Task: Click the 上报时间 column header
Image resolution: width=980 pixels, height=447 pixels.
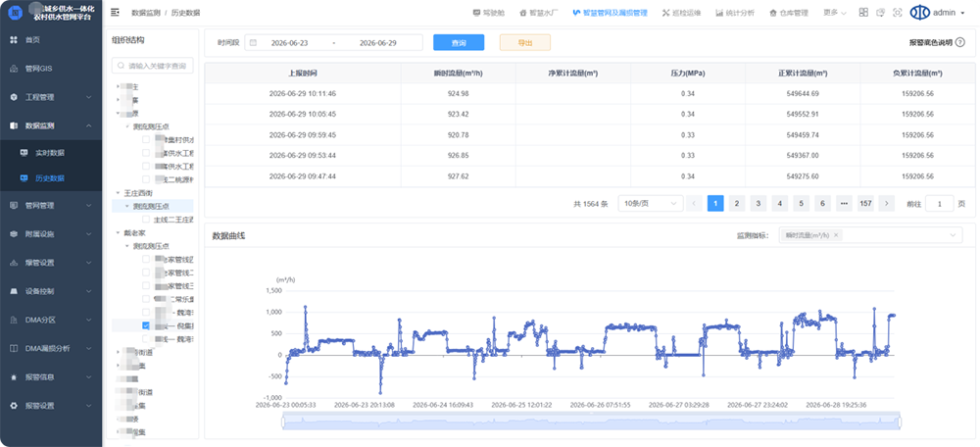Action: 303,74
